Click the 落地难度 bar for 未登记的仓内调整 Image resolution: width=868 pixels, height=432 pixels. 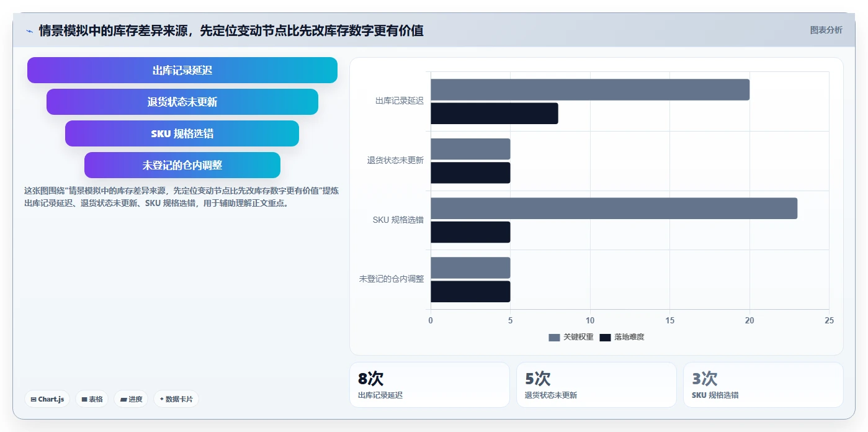(x=470, y=291)
